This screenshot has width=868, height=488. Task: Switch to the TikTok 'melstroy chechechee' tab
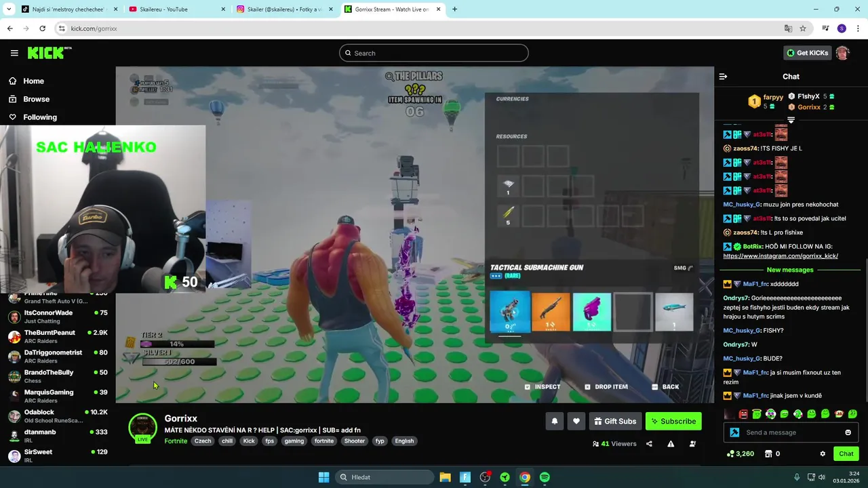point(69,9)
